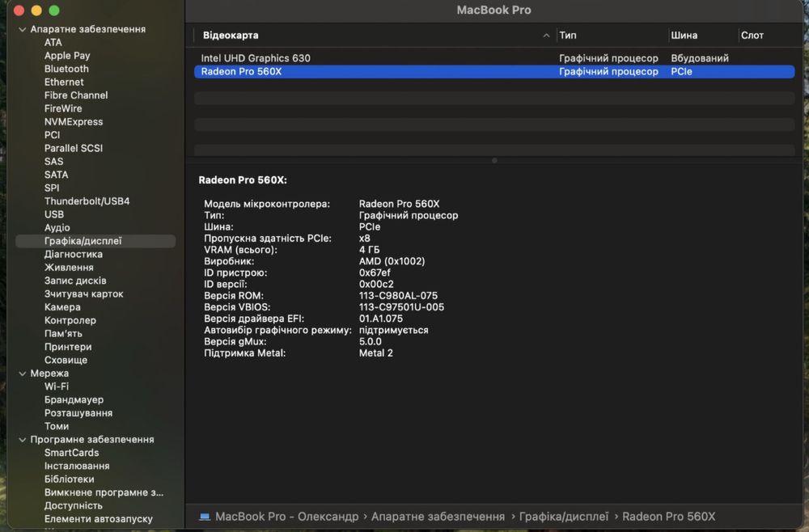Collapse the Мережа section
Image resolution: width=809 pixels, height=532 pixels.
pos(22,374)
